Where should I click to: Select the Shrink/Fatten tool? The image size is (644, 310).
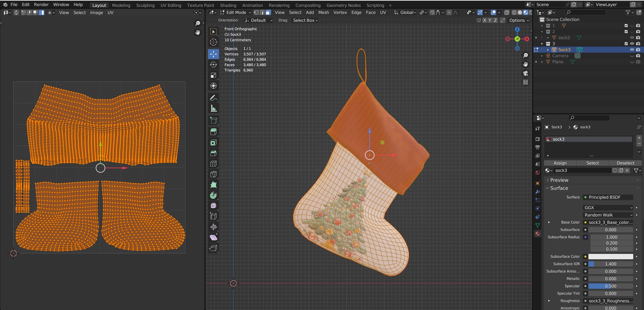tap(213, 227)
